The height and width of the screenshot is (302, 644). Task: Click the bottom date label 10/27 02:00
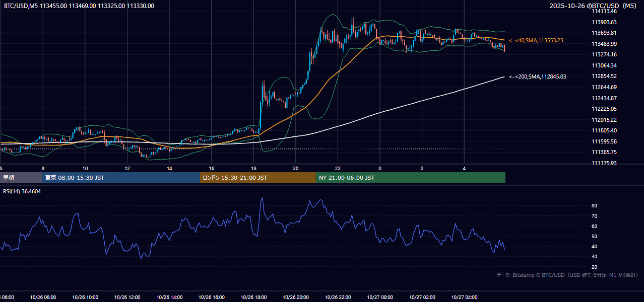(x=422, y=297)
